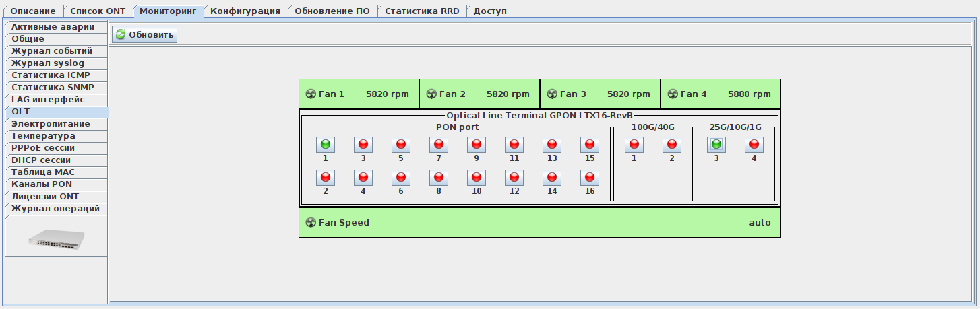The image size is (980, 309).
Task: Select PON port 15 status LED
Action: (x=590, y=144)
